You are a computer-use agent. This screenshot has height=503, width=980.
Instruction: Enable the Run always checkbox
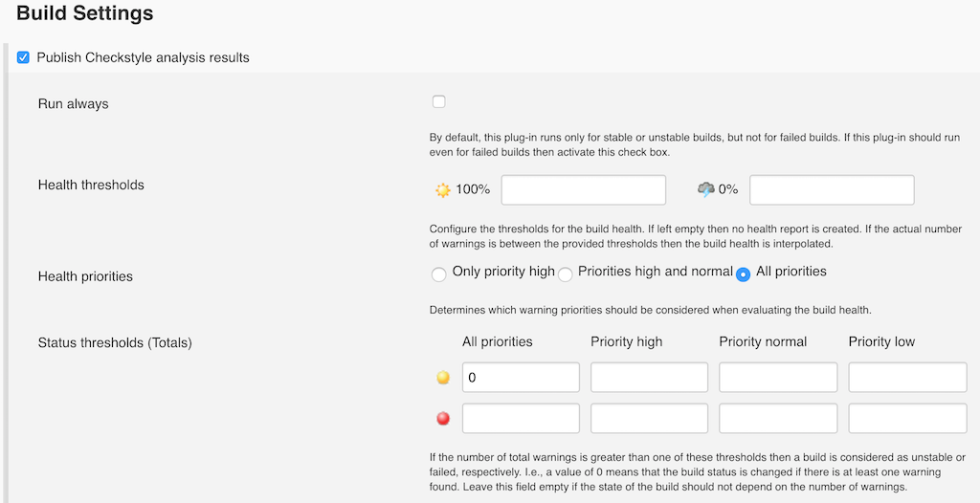[438, 101]
